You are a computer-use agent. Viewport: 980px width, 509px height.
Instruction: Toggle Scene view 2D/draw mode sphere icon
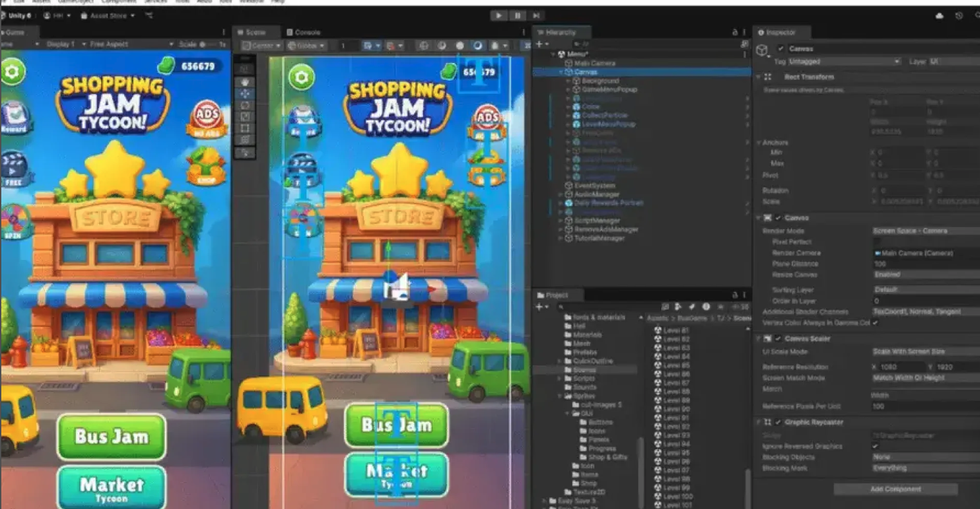[x=424, y=46]
